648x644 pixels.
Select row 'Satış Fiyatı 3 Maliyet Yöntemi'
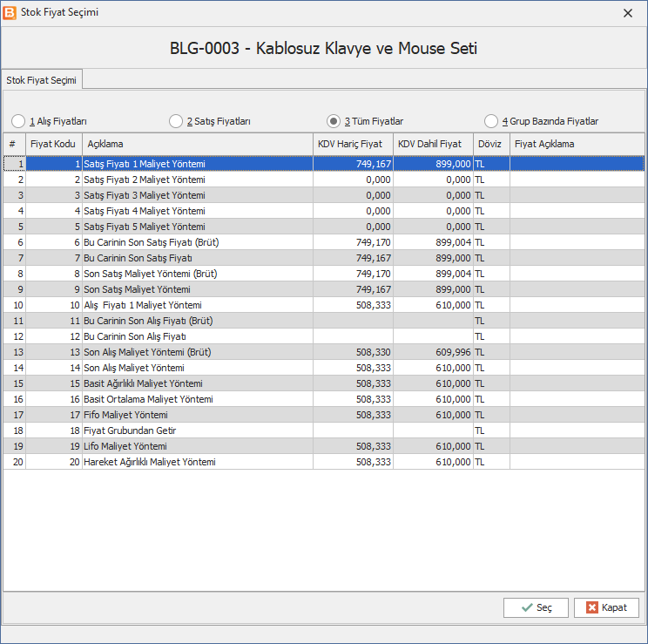(324, 195)
